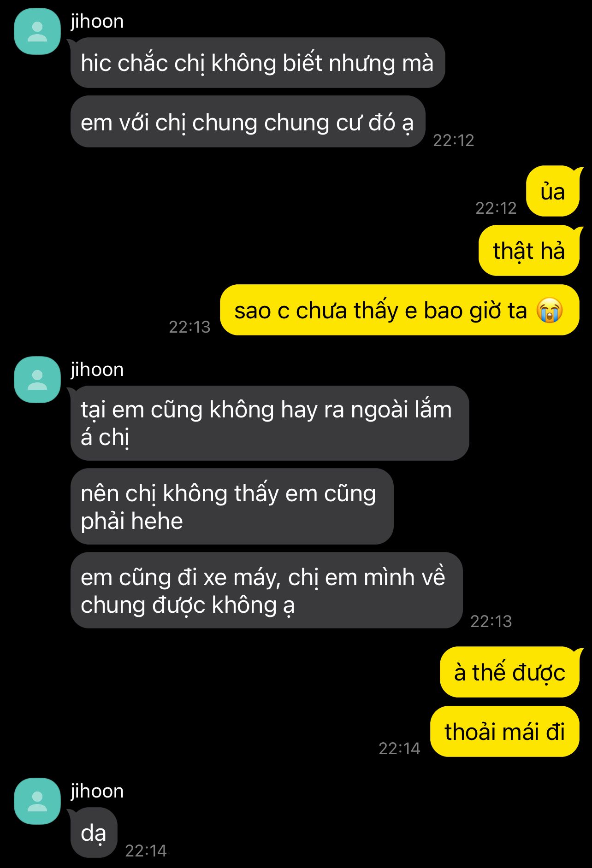Click the jihoon name above 'tại em cũng'
Viewport: 592px width, 868px height.
(97, 370)
